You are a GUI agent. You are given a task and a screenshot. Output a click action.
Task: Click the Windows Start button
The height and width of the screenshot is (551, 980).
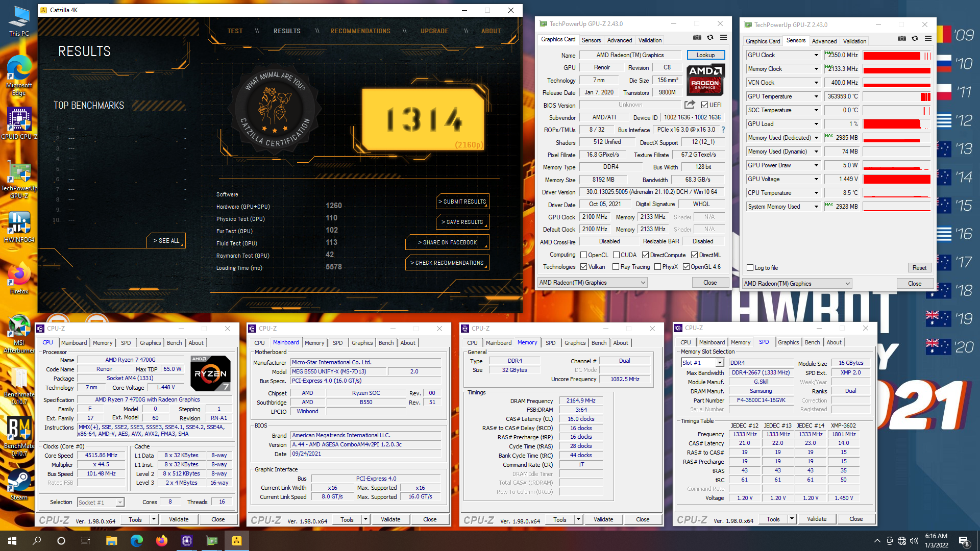pyautogui.click(x=12, y=541)
